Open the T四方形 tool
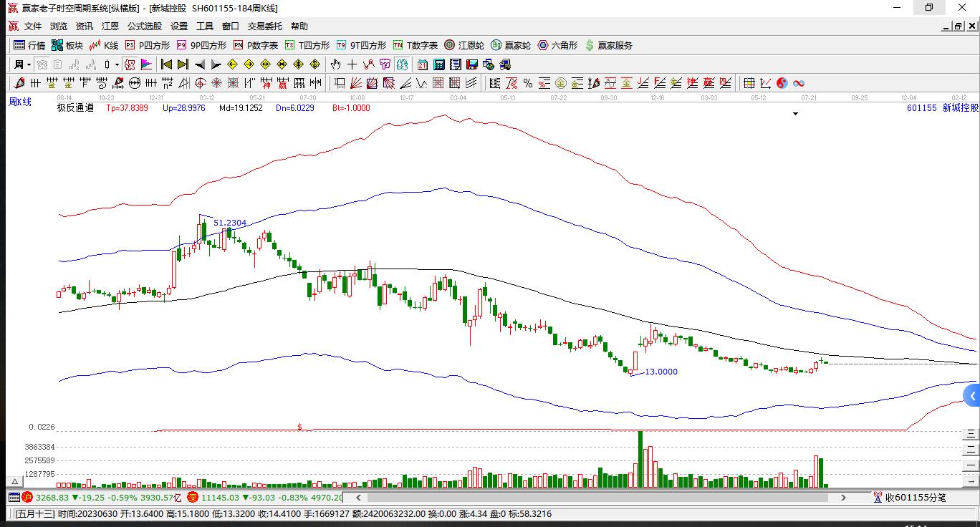980x527 pixels. click(307, 45)
